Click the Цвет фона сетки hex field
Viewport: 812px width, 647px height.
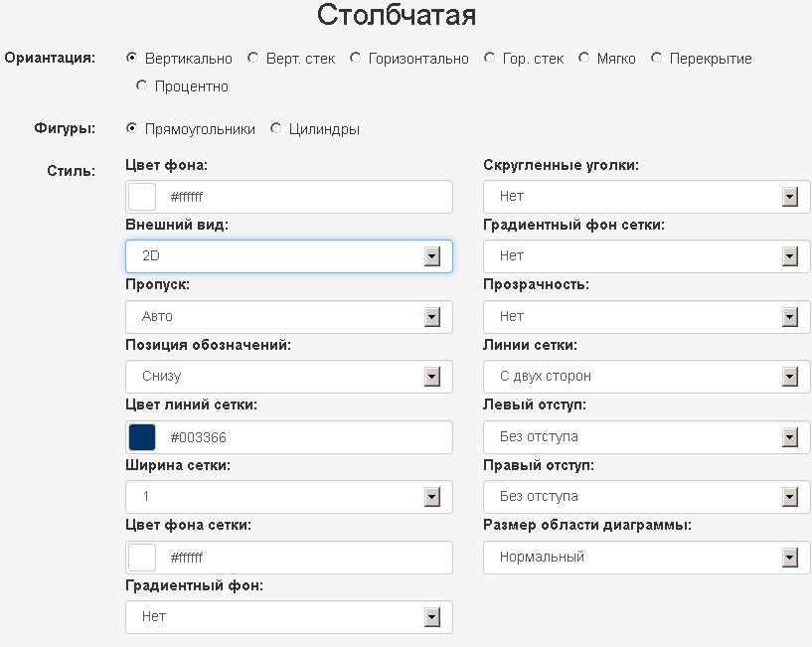click(x=289, y=558)
